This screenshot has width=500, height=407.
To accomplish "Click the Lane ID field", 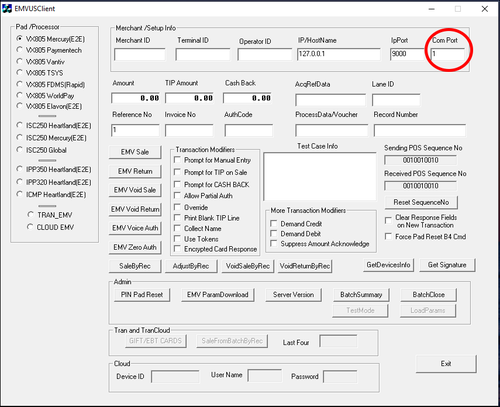I will 396,100.
